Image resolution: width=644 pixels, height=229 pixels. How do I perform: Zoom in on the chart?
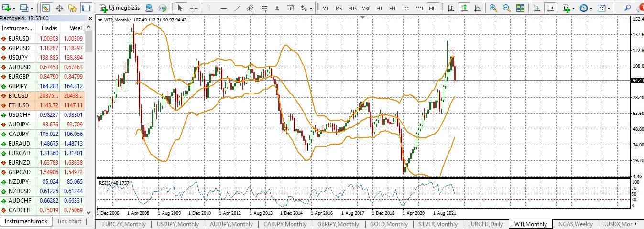click(493, 8)
